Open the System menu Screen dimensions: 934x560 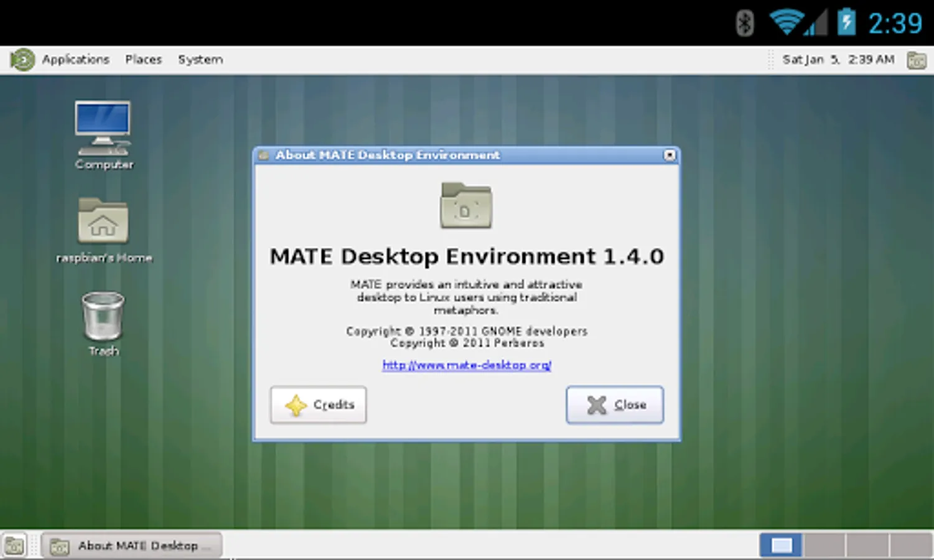200,60
